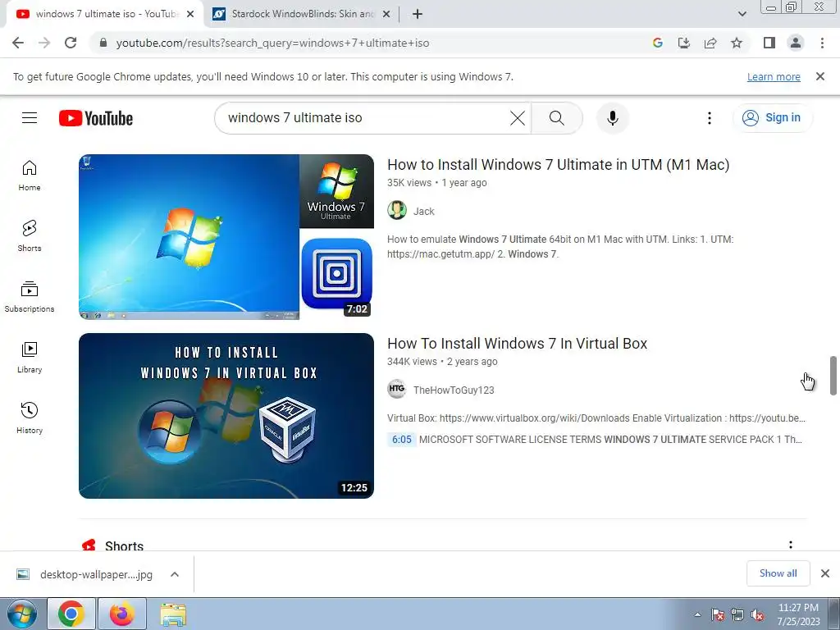Screen dimensions: 840x630
Task: Show all downloads
Action: [x=778, y=573]
